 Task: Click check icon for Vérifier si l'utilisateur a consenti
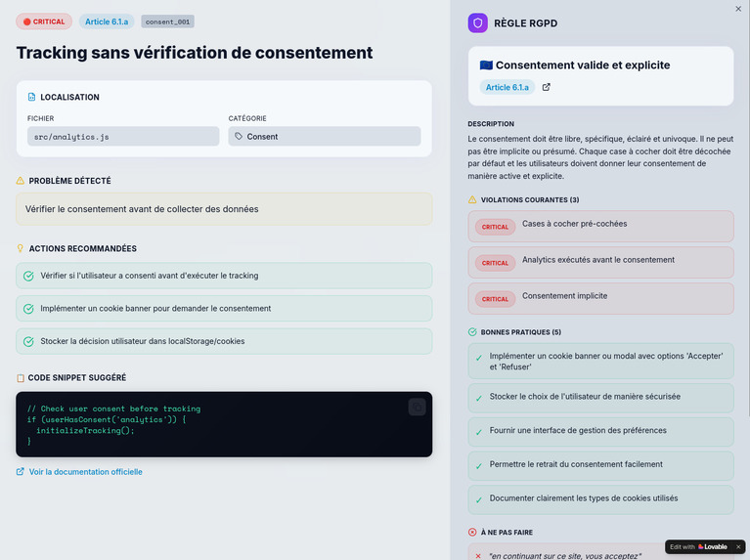click(x=28, y=276)
